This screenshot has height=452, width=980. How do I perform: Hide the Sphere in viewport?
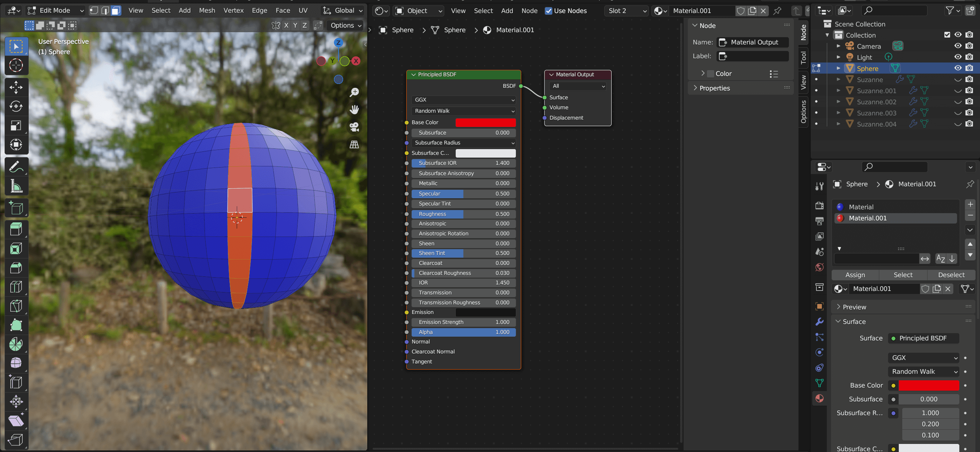tap(958, 68)
